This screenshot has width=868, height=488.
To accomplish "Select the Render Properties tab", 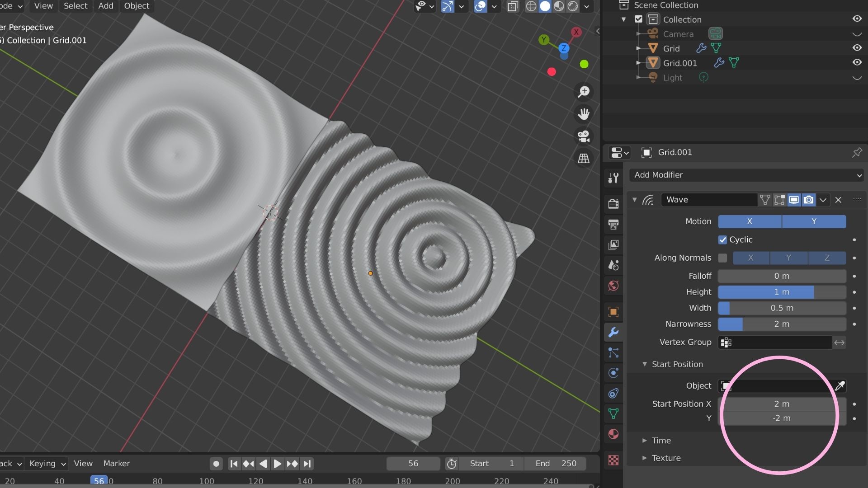I will click(x=613, y=203).
